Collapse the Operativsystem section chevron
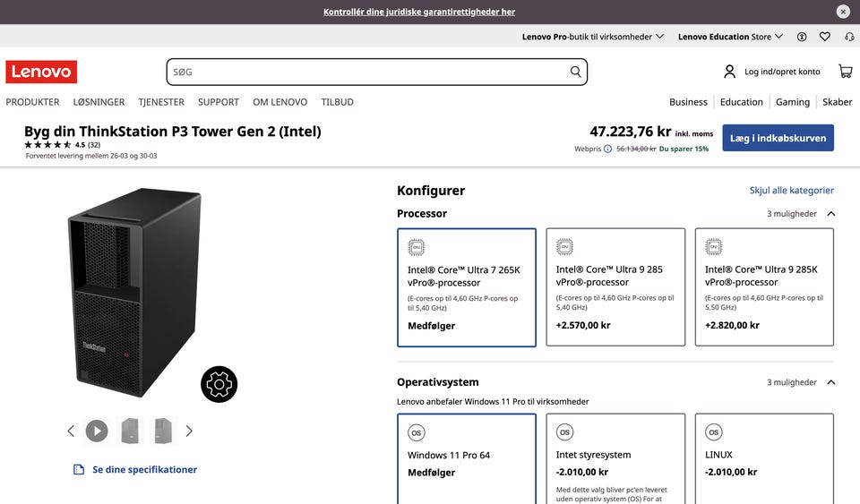This screenshot has width=860, height=504. click(x=831, y=382)
